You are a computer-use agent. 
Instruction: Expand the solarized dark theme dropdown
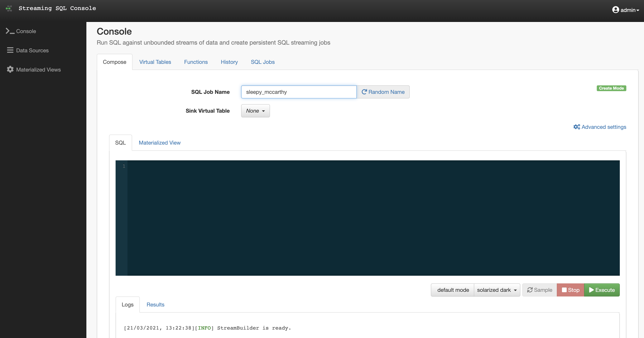click(497, 290)
